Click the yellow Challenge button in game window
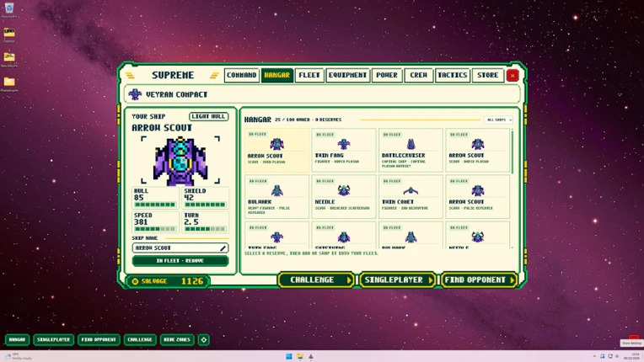 click(x=315, y=280)
